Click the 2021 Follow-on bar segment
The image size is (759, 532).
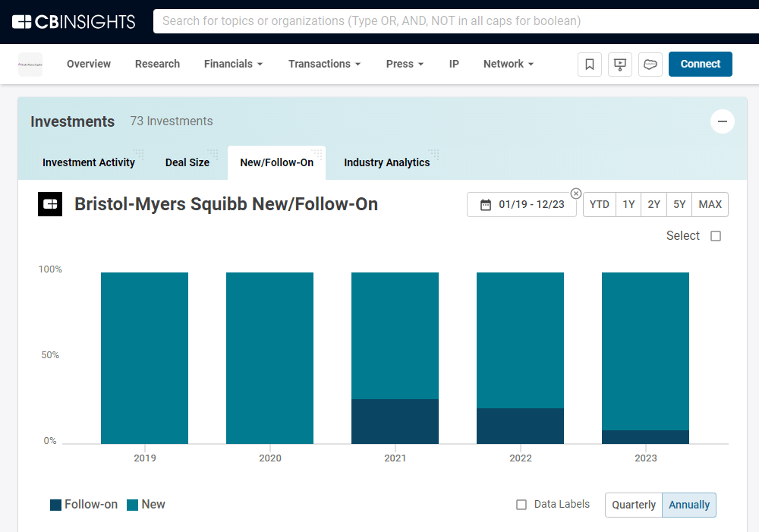[395, 422]
